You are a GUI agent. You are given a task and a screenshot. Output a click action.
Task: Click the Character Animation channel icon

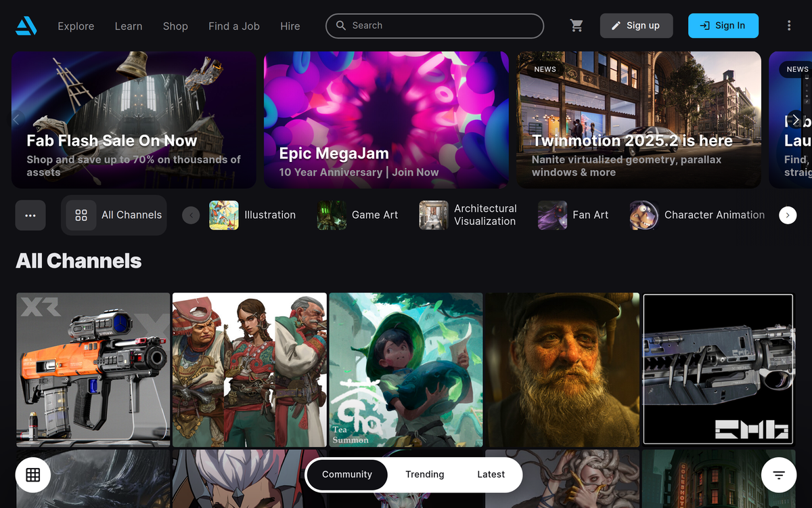tap(644, 215)
